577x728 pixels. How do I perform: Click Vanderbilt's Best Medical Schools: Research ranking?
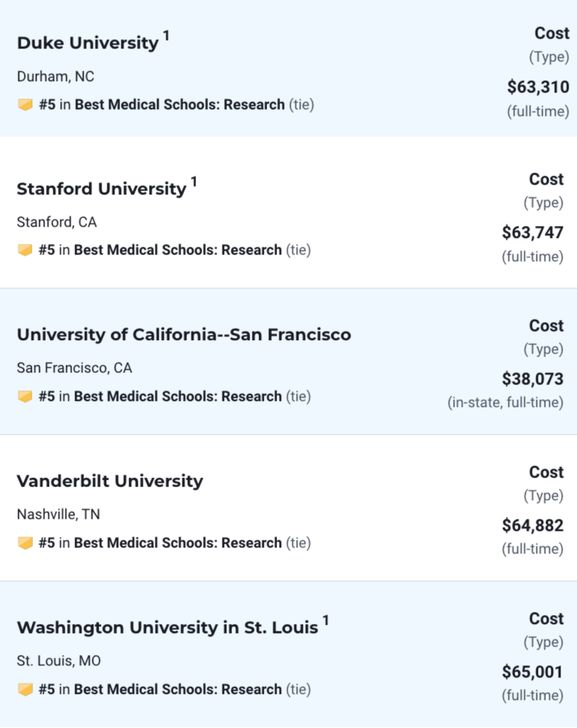point(177,543)
